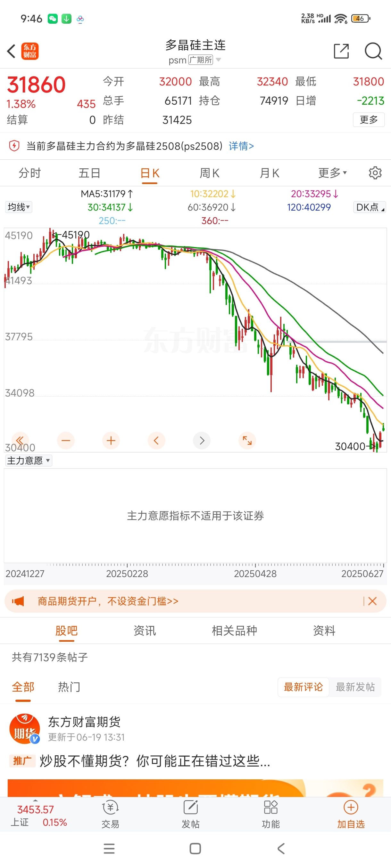
Task: Zoom in chart with plus button
Action: (x=111, y=440)
